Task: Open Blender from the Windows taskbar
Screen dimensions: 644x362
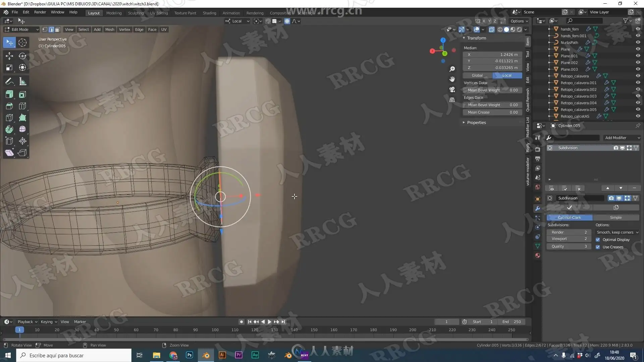Action: 206,355
